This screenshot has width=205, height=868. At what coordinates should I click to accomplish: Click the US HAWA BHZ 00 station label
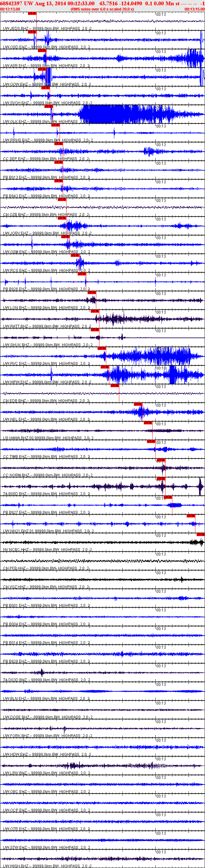tap(48, 438)
